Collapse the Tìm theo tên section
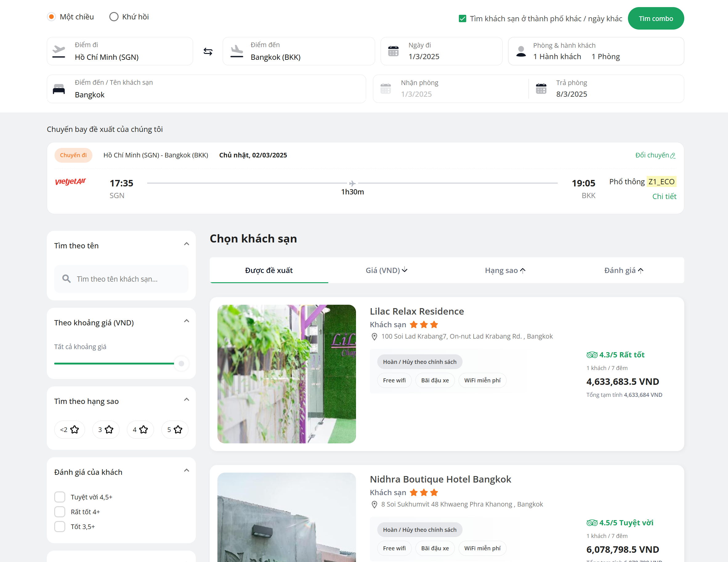 coord(187,244)
